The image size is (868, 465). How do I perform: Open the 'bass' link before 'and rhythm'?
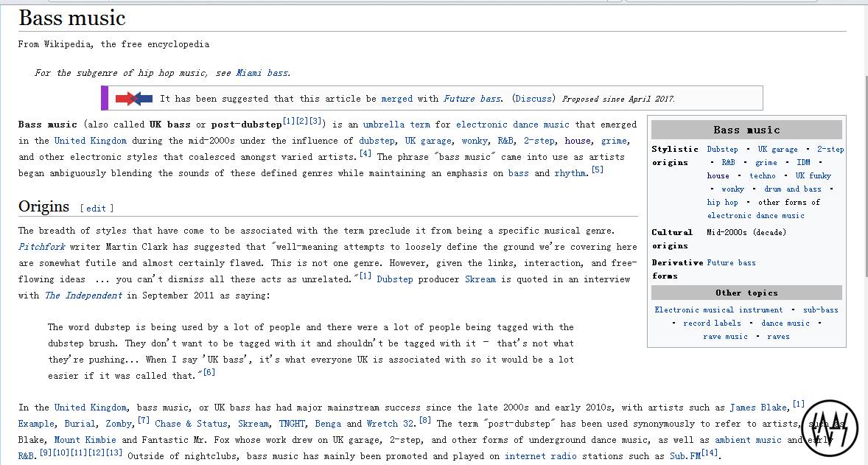coord(518,173)
